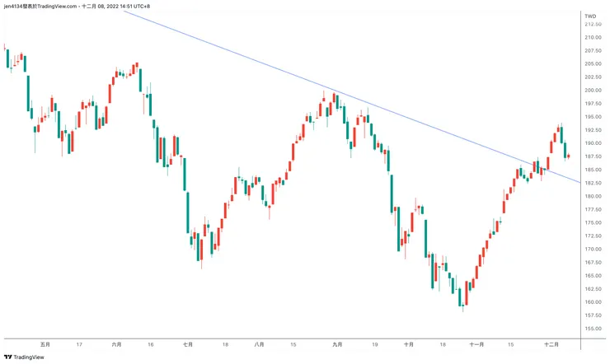Click the 八月 time axis label
This screenshot has height=364, width=610.
tap(259, 344)
